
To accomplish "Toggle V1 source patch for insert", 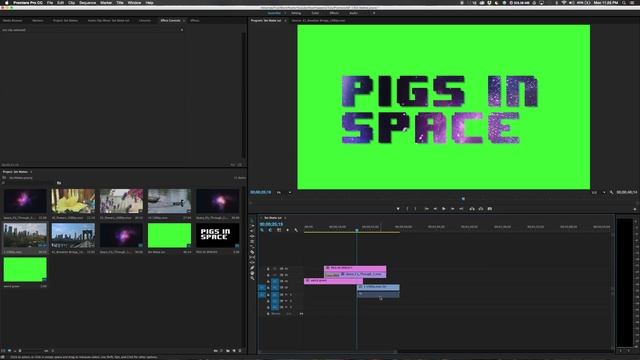I will click(262, 288).
